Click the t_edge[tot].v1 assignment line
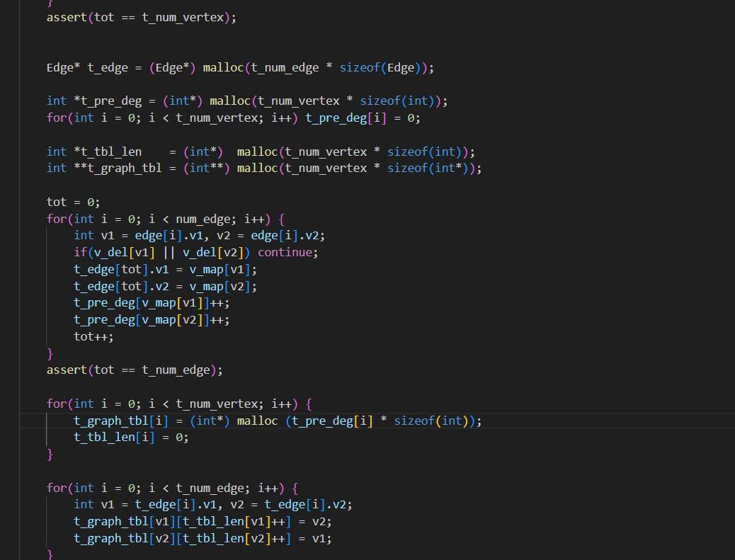 coord(165,269)
